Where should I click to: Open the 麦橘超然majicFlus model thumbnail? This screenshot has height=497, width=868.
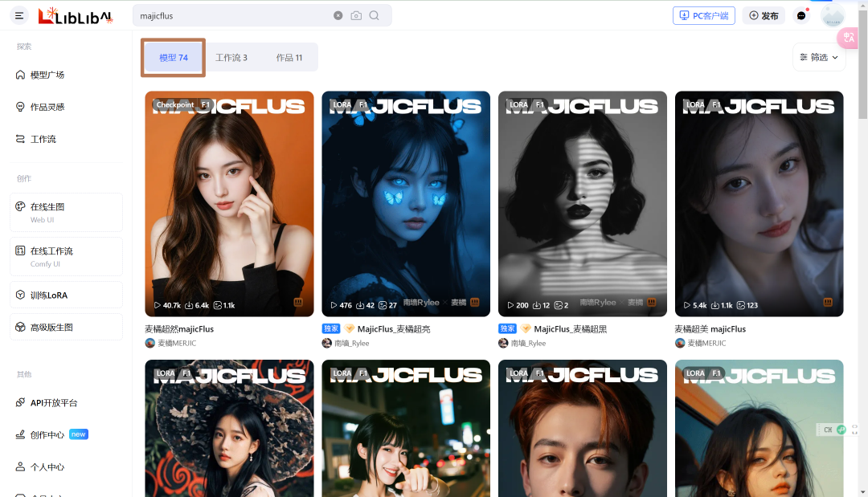point(228,203)
